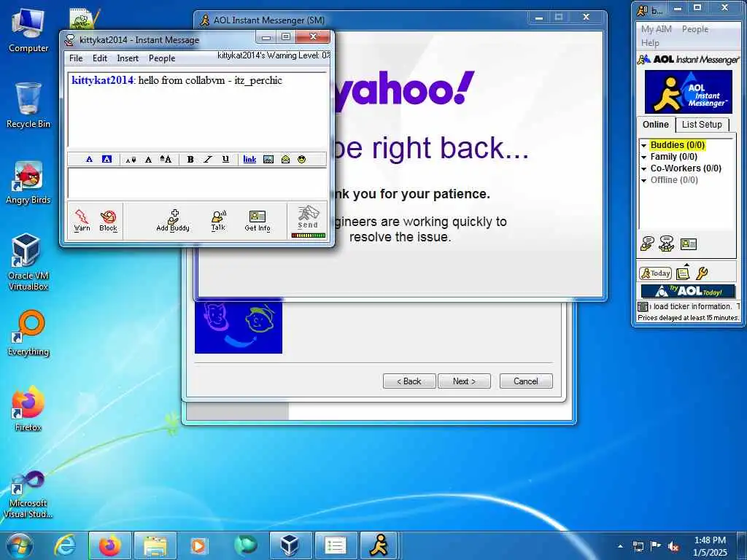
Task: Click the Try AOL Today banner
Action: pos(688,291)
